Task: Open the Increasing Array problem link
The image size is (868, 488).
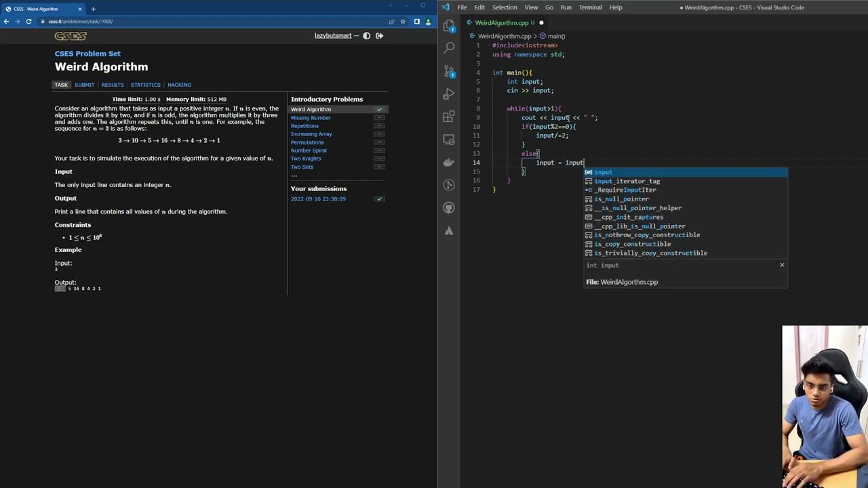Action: 311,134
